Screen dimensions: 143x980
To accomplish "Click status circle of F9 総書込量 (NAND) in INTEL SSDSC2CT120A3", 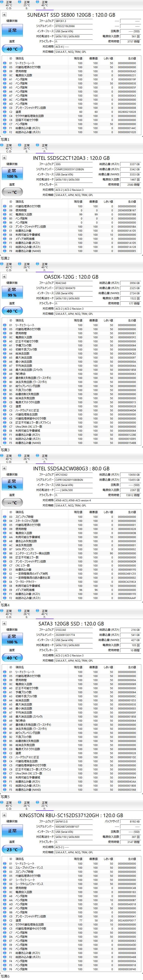I will click(4, 251).
